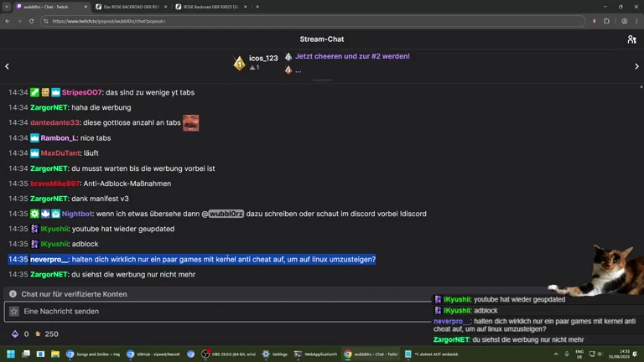Open a new browser tab

tap(257, 7)
